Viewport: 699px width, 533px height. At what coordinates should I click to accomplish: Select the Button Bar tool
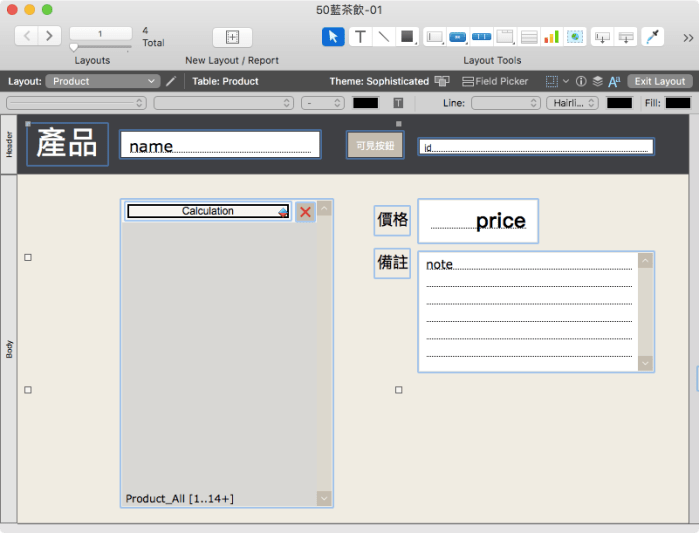click(x=482, y=37)
